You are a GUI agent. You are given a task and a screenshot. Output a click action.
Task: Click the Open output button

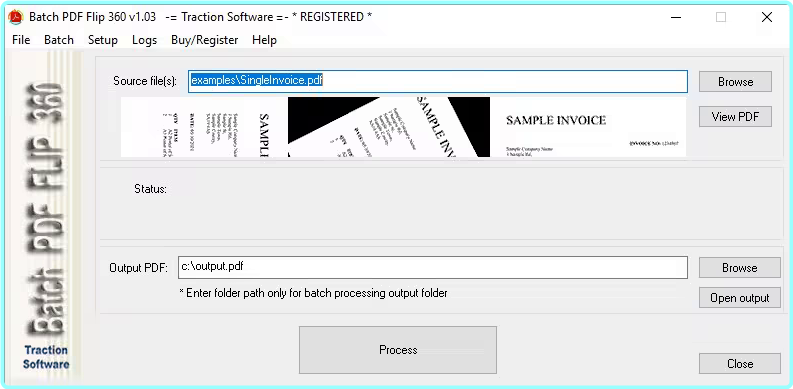[x=739, y=298]
